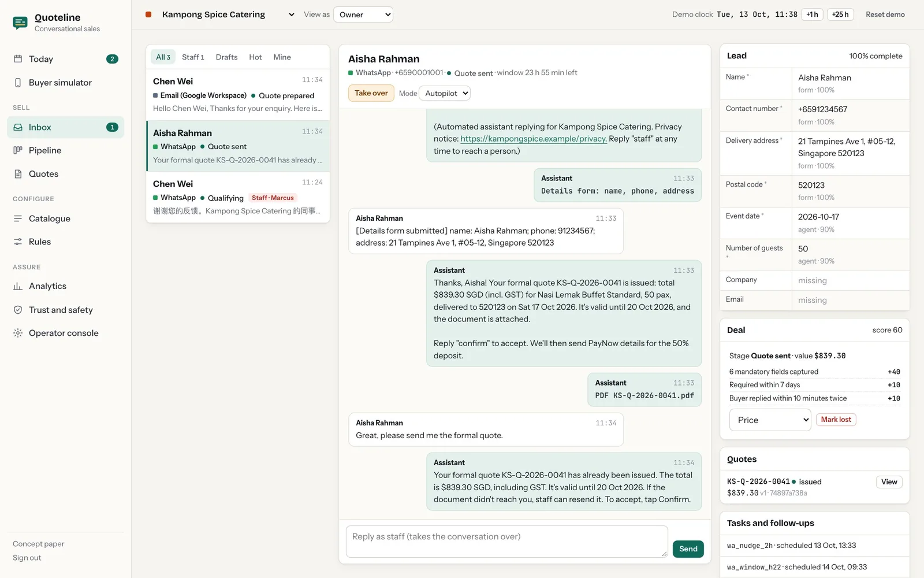Open the kampongspice privacy link
Viewport: 924px width, 578px height.
(x=534, y=139)
